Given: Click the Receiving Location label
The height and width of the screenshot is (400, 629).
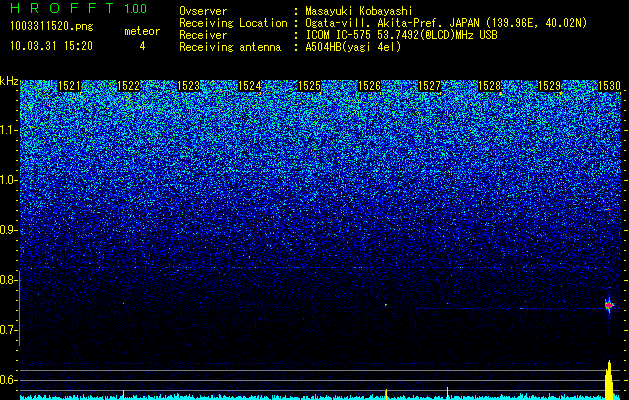Looking at the screenshot, I should pyautogui.click(x=233, y=23).
